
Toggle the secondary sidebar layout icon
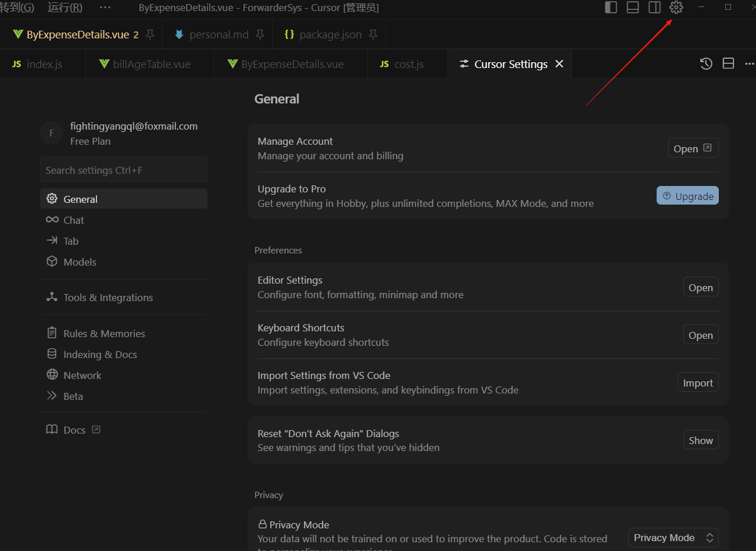pyautogui.click(x=654, y=8)
